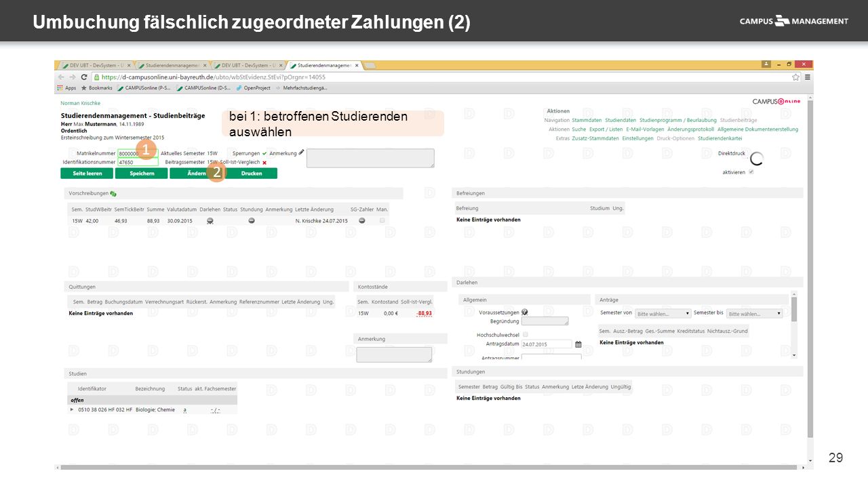
Task: Toggle the Man. checkbox in the 15W row
Action: (382, 220)
